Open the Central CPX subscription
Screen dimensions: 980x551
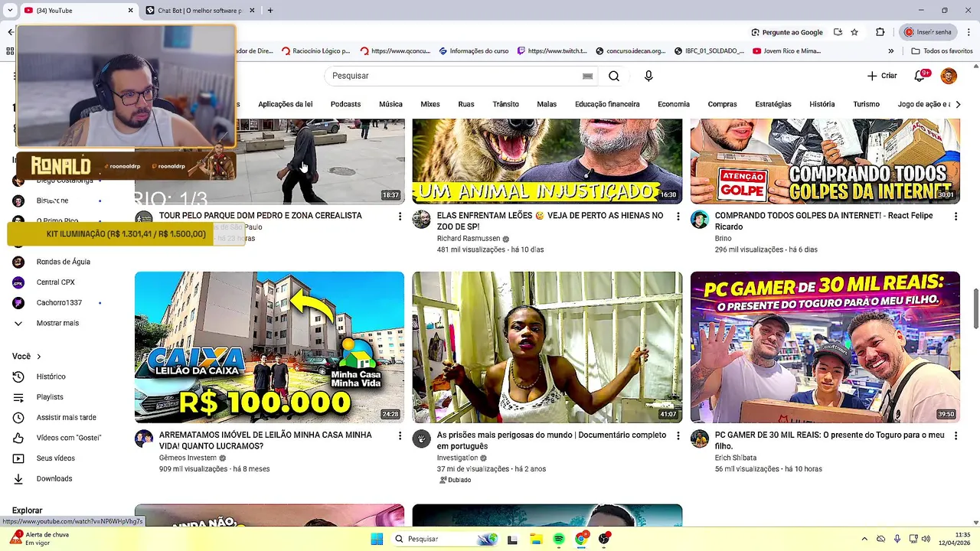point(55,282)
